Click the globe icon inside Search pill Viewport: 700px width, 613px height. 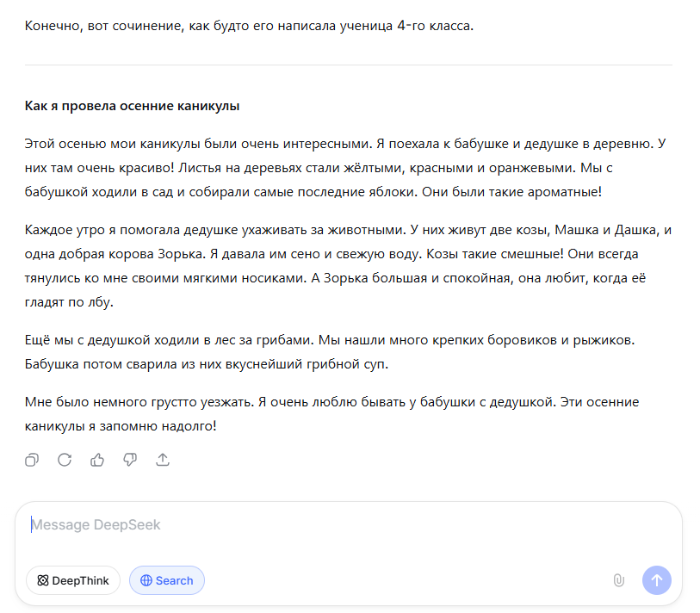(146, 580)
